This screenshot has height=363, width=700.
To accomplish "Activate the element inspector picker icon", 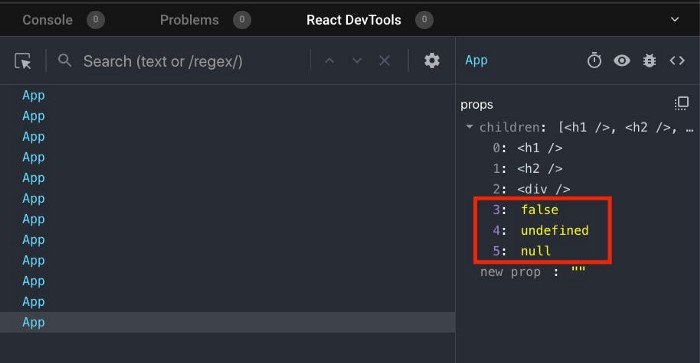I will (x=23, y=61).
